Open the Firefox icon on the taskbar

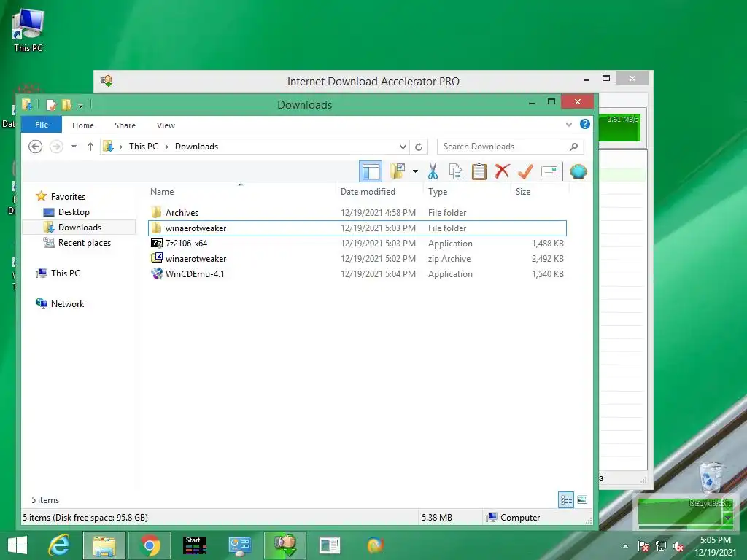pos(375,545)
